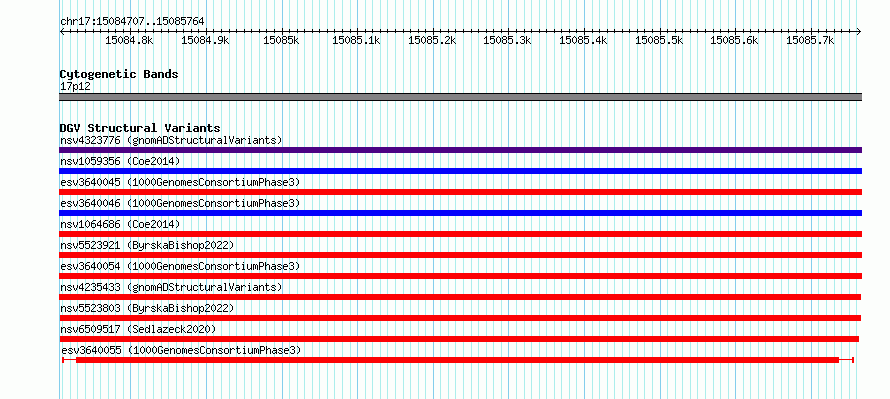Select the red nsv5523803 variant bar
Viewport: 890px width, 399px height.
click(x=460, y=318)
